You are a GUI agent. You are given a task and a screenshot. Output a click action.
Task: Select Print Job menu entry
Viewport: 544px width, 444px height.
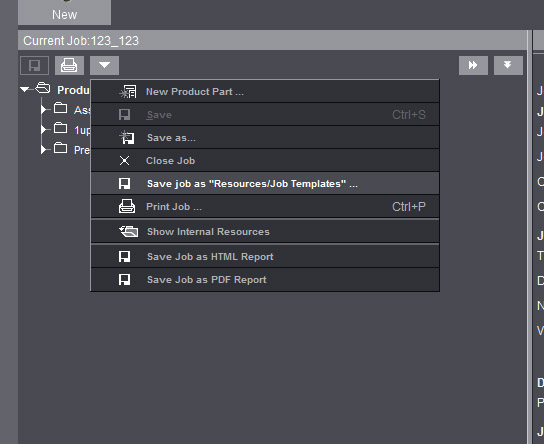(265, 207)
